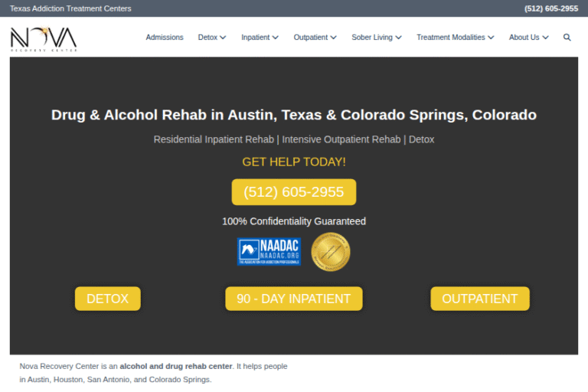This screenshot has height=392, width=588.
Task: Expand the Detox dropdown chevron
Action: pos(223,38)
